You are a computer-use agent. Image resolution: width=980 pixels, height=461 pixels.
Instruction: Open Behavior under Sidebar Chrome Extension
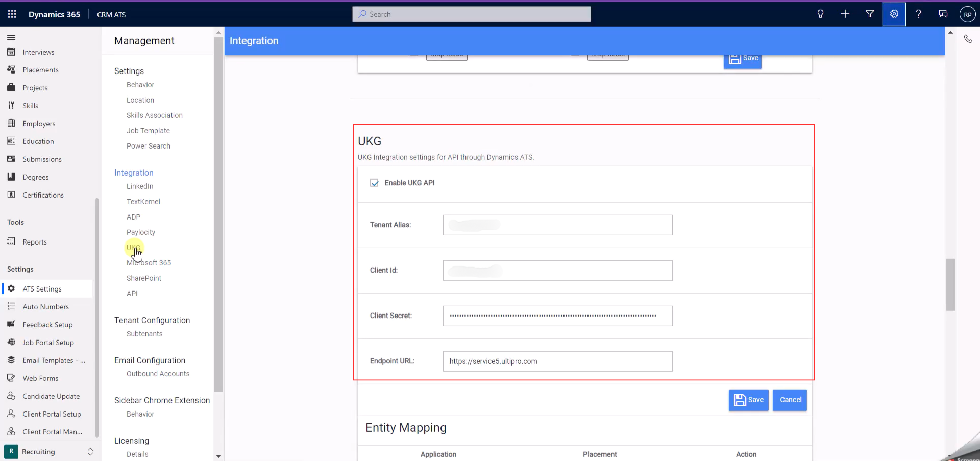[x=140, y=414]
